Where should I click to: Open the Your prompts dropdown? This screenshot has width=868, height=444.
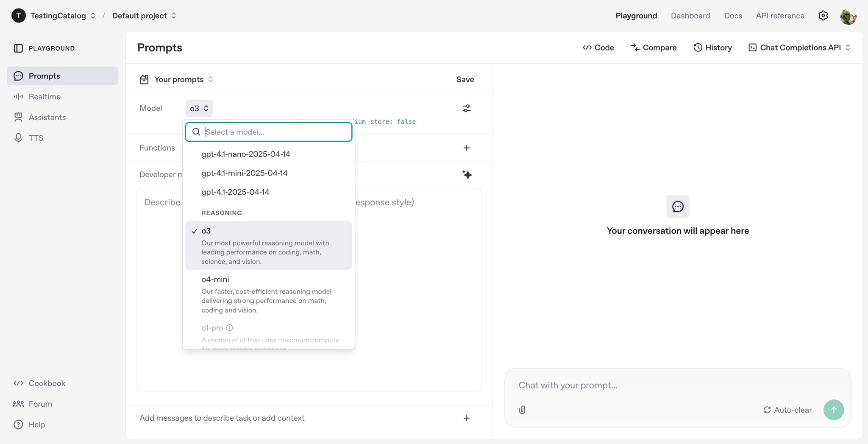click(x=184, y=79)
